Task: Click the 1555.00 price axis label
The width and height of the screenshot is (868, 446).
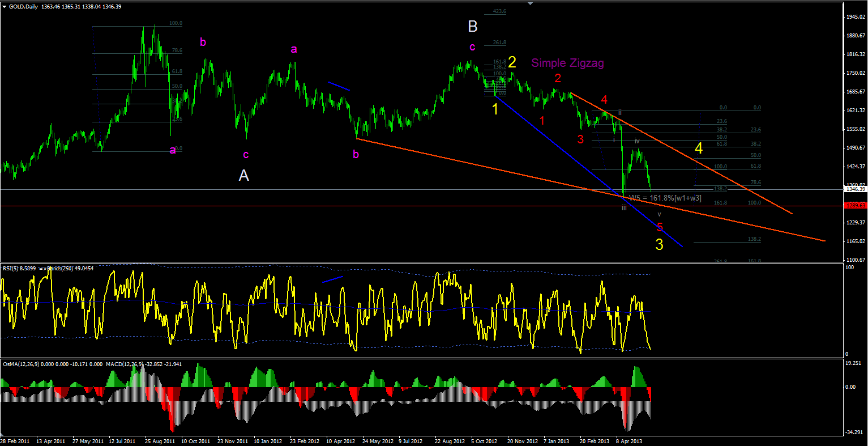Action: tap(855, 129)
